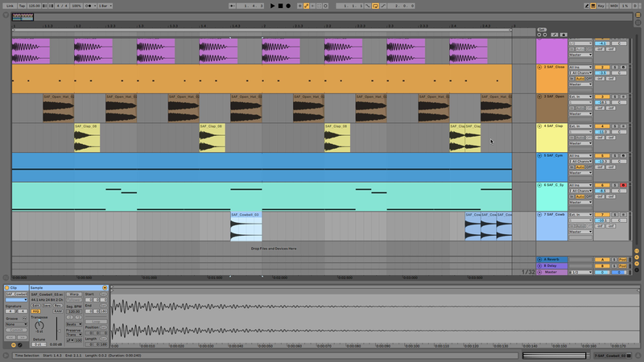644x362 pixels.
Task: Toggle the Follow button in transport
Action: (x=232, y=6)
